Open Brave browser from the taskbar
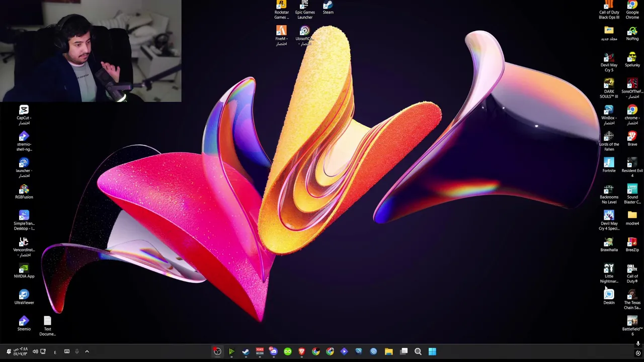644x362 pixels. click(302, 351)
